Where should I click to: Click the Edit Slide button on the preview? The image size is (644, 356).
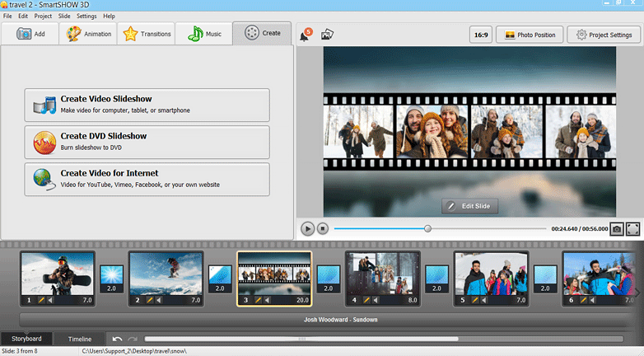[x=469, y=206]
